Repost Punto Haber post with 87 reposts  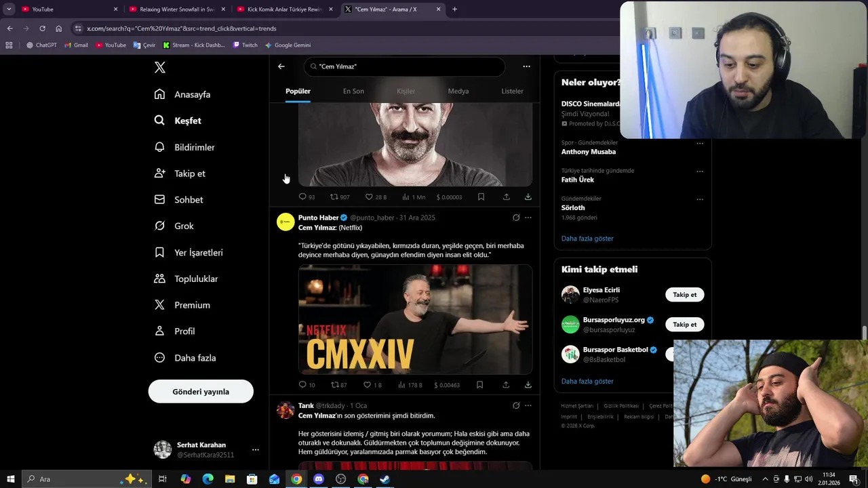tap(339, 385)
